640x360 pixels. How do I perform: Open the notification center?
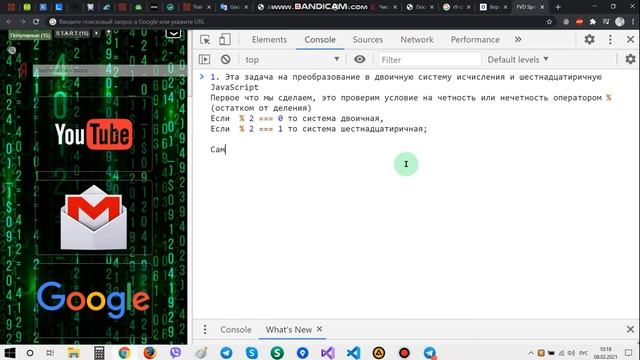(x=629, y=353)
